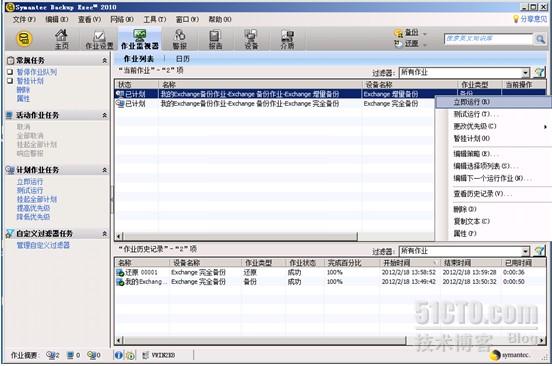Viewport: 552px width, 366px height.
Task: Click the 分享意见 lightbulb feedback link
Action: 530,19
